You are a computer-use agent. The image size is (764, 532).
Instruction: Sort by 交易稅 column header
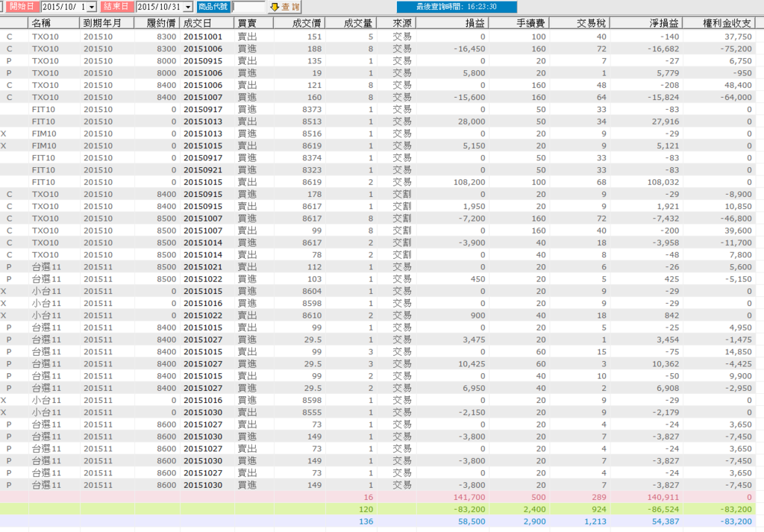click(579, 23)
